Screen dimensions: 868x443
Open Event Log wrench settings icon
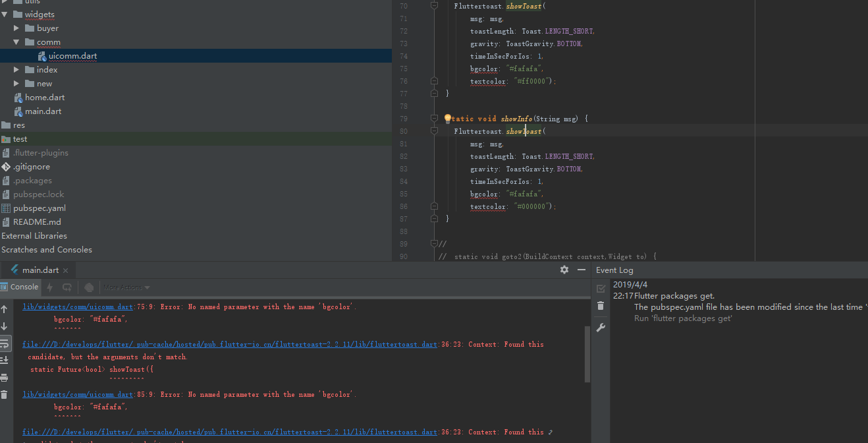[x=601, y=328]
